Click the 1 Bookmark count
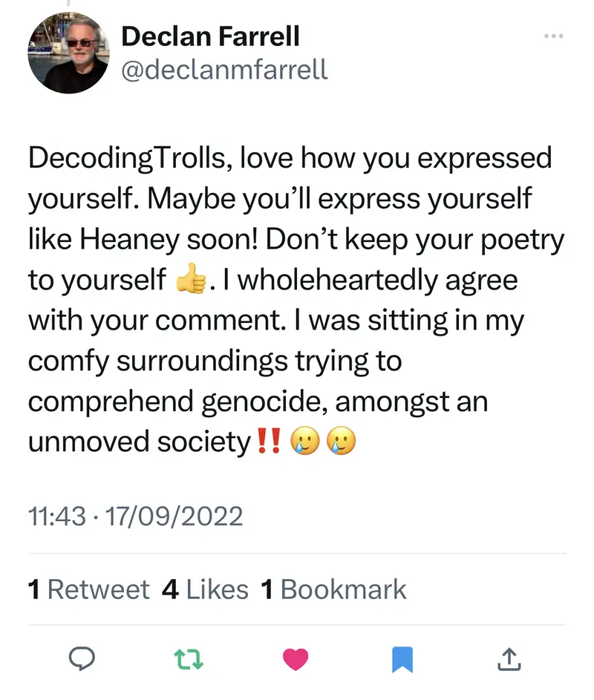The height and width of the screenshot is (700, 594). click(x=333, y=589)
